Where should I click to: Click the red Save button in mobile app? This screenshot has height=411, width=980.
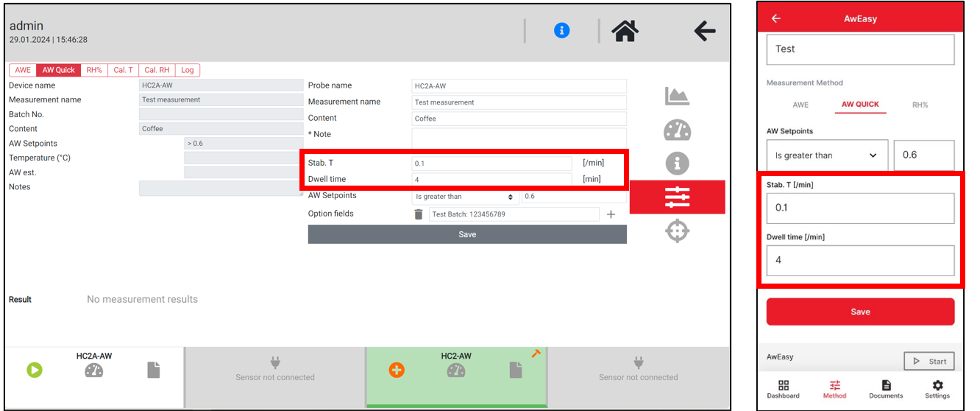(860, 312)
